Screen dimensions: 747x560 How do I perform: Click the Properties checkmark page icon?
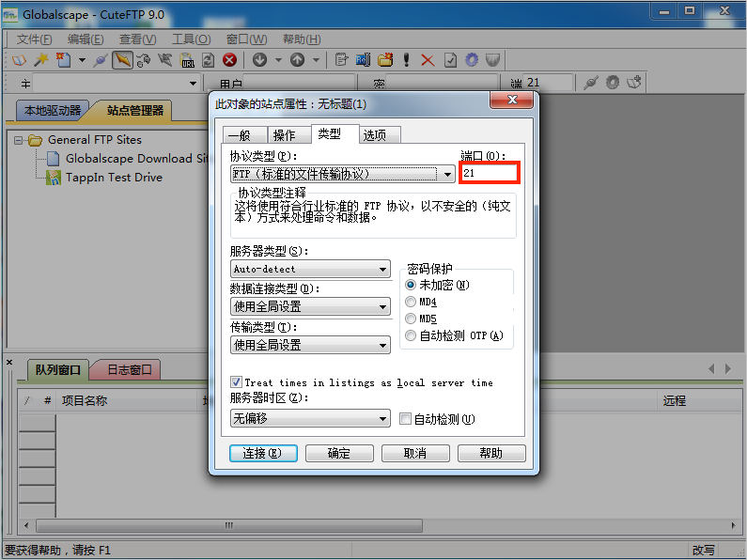click(x=450, y=60)
